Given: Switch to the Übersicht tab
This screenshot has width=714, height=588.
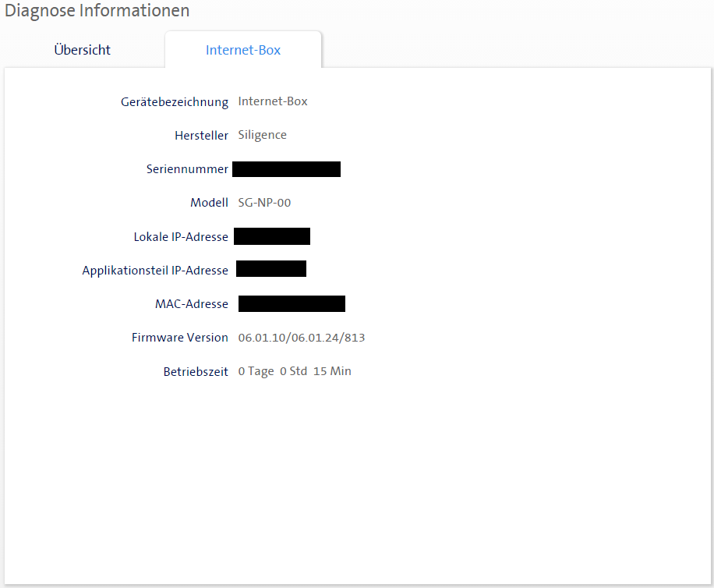Looking at the screenshot, I should click(x=82, y=50).
